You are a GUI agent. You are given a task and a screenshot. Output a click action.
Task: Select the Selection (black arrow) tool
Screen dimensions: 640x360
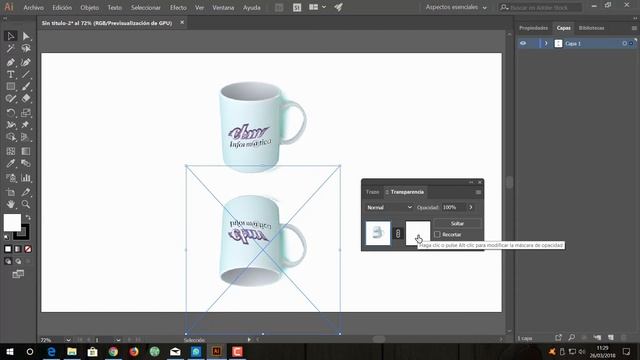point(11,36)
